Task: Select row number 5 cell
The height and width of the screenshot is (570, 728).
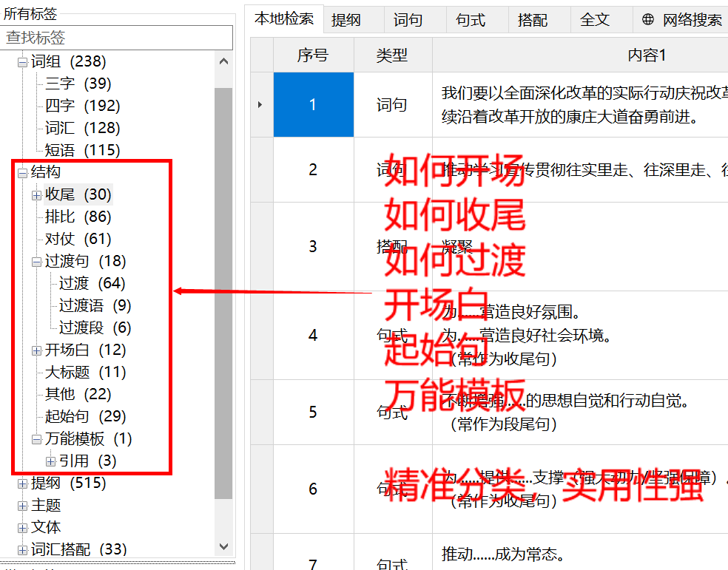Action: [314, 413]
